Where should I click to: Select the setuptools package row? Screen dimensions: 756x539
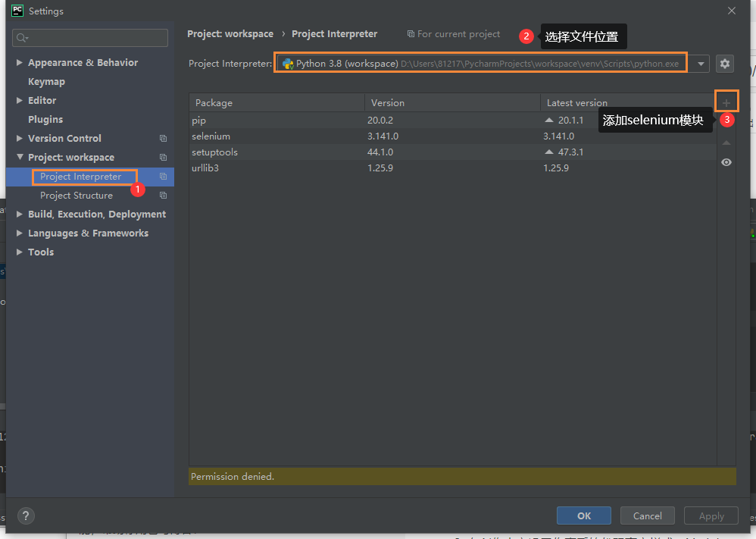[x=453, y=152]
